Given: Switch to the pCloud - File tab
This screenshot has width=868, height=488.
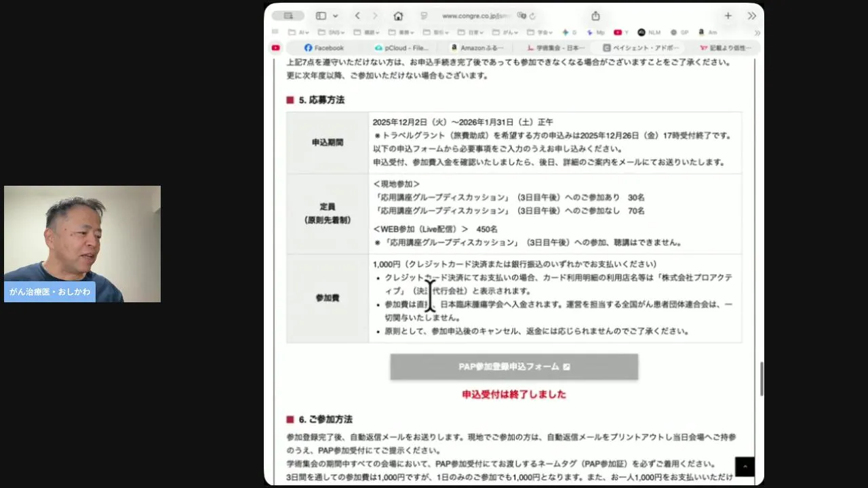Looking at the screenshot, I should [x=401, y=48].
